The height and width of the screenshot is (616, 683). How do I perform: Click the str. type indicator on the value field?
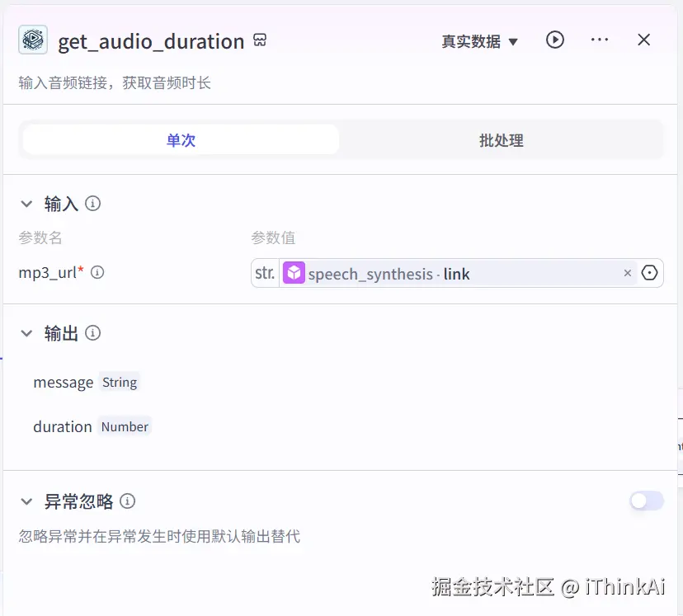pyautogui.click(x=264, y=272)
